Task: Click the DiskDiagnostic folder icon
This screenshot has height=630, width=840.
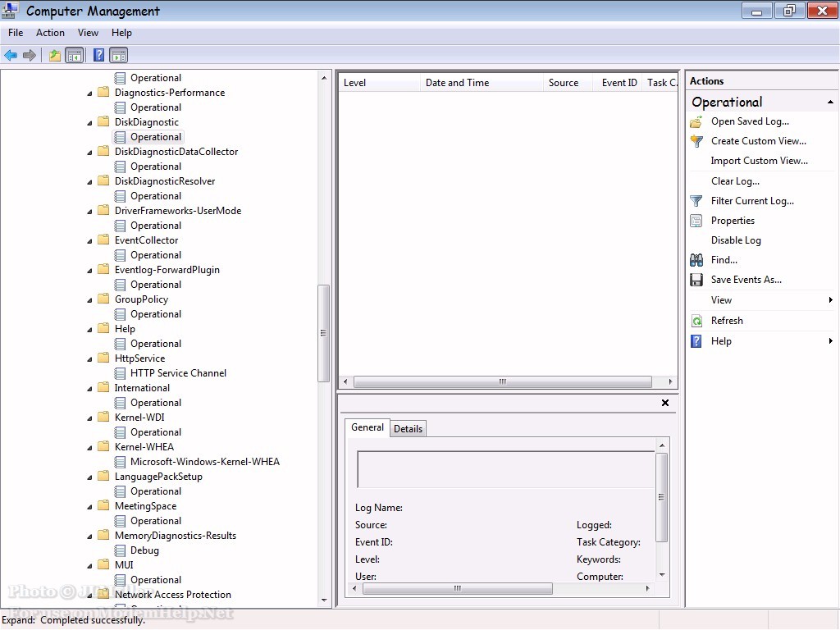Action: (x=104, y=121)
